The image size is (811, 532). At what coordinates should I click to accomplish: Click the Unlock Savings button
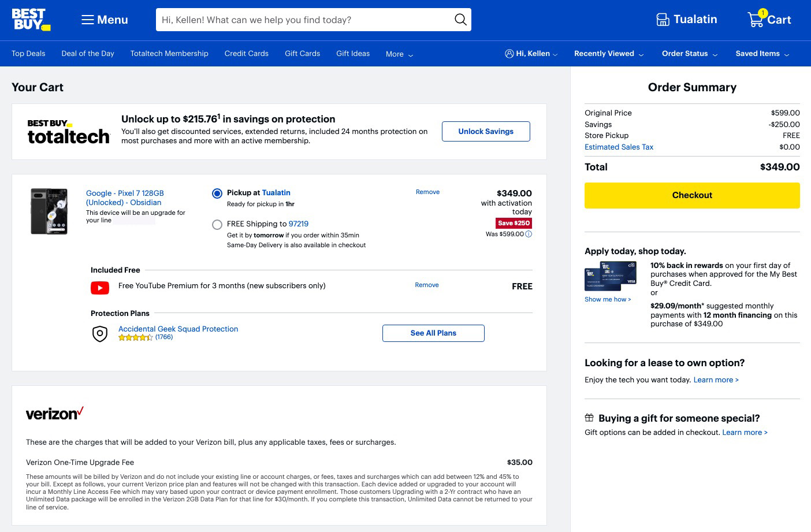click(x=486, y=131)
